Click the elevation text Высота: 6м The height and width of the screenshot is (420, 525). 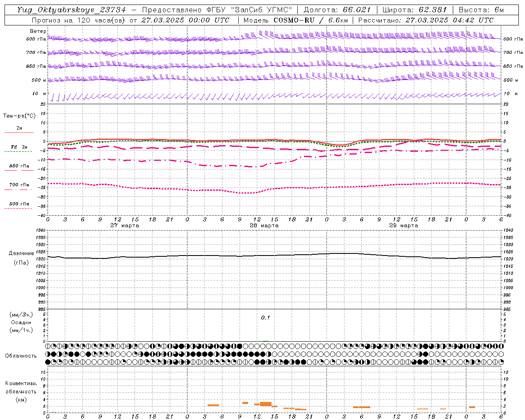point(481,10)
